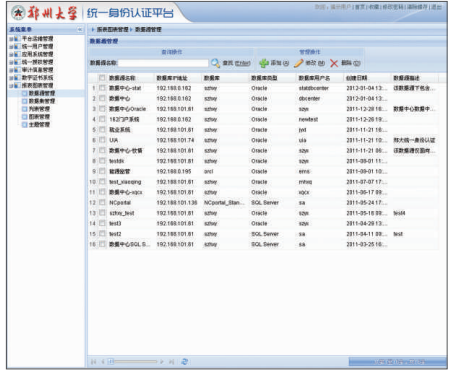Open 数据源管理 in the sidebar tree
Viewport: 450px width, 372px height.
(x=42, y=93)
